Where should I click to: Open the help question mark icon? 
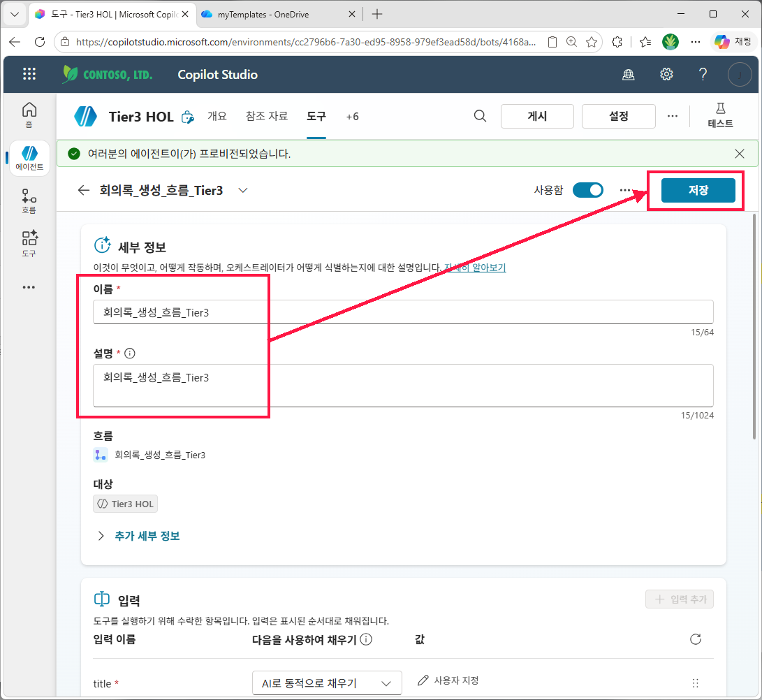tap(703, 74)
